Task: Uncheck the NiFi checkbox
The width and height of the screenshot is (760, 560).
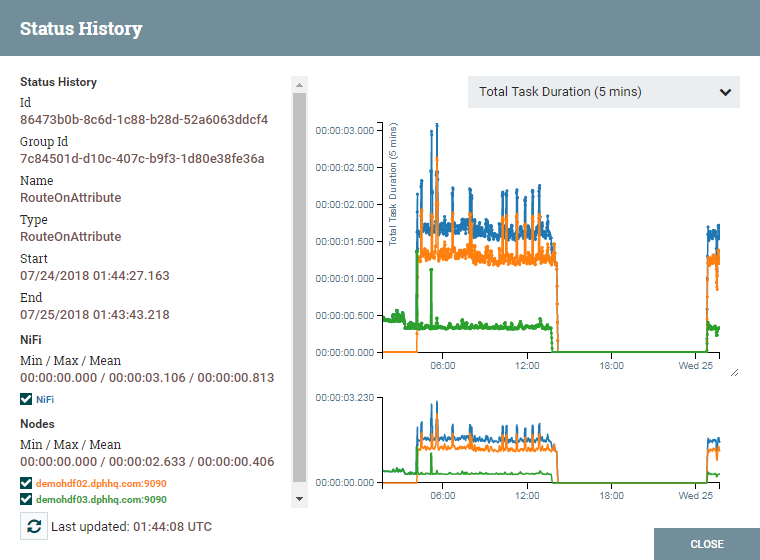Action: (26, 399)
